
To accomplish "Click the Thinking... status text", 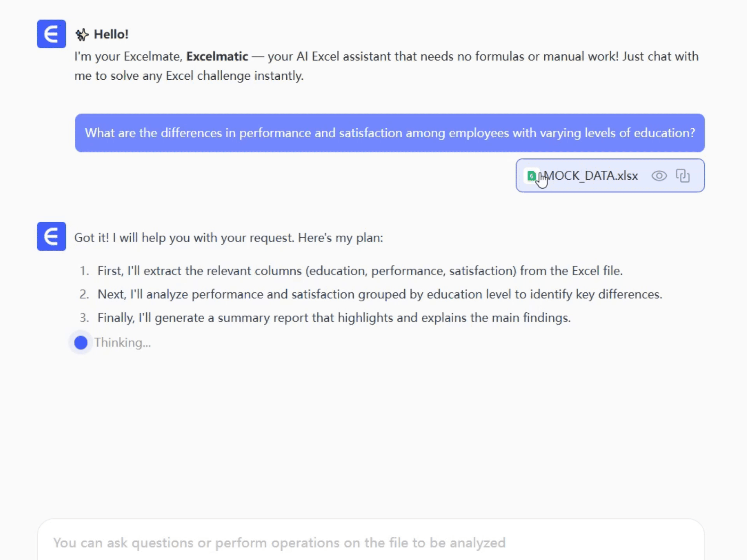I will point(122,343).
